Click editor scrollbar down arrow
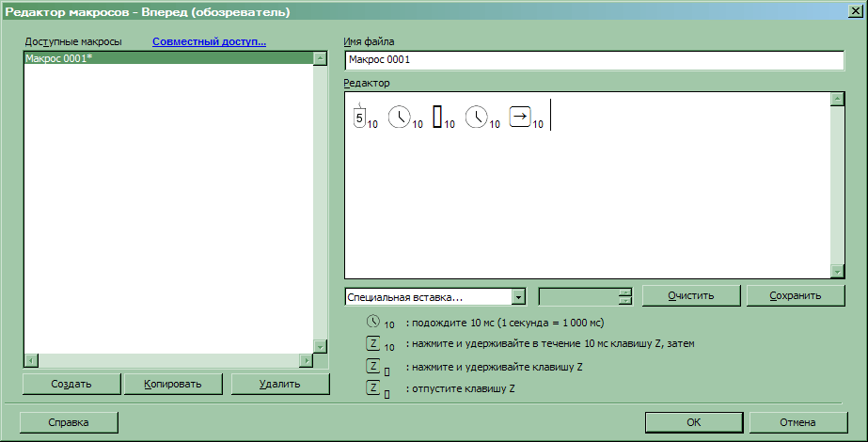The height and width of the screenshot is (442, 868). (x=837, y=272)
